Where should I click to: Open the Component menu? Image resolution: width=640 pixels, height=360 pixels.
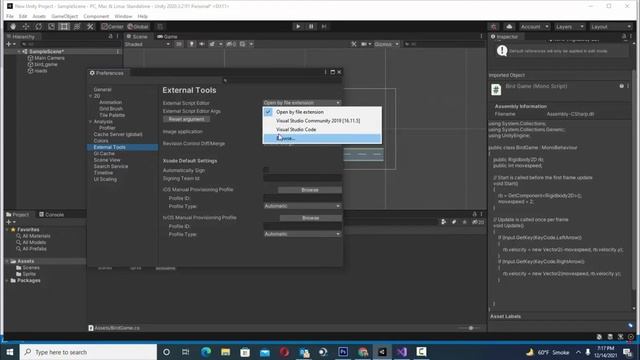[96, 16]
